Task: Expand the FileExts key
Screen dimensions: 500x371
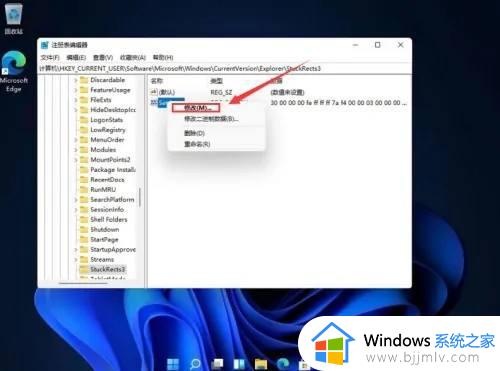Action: (x=76, y=100)
